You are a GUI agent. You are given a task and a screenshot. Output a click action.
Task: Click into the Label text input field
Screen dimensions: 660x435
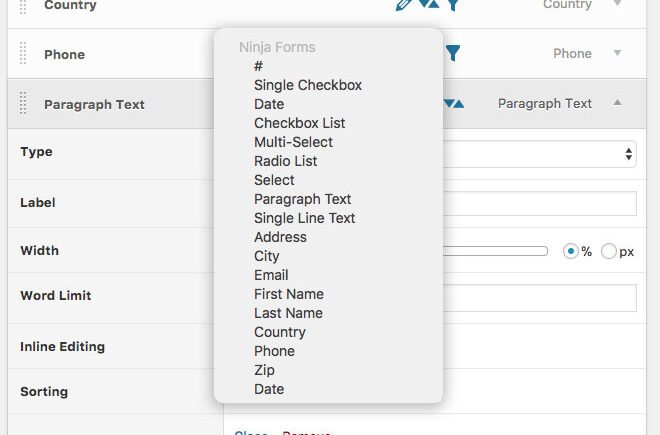(x=540, y=203)
